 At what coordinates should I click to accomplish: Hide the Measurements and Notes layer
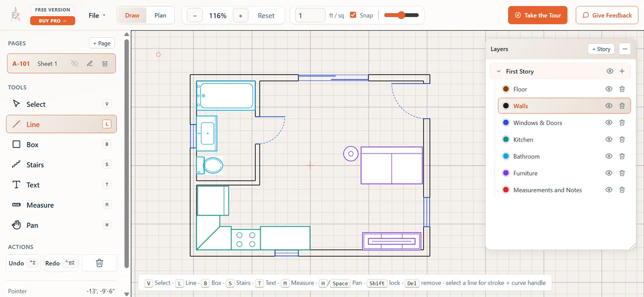coord(609,190)
